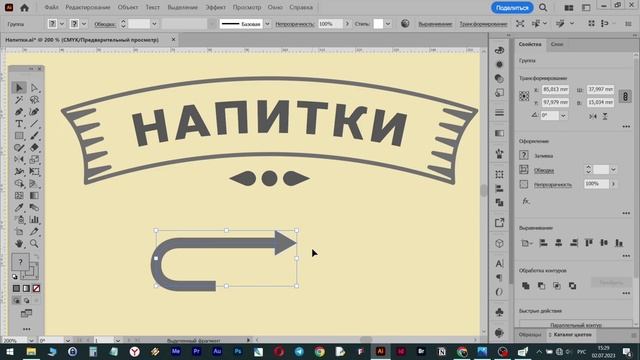Select the Line Segment tool
This screenshot has width=640, height=360.
pyautogui.click(x=34, y=124)
